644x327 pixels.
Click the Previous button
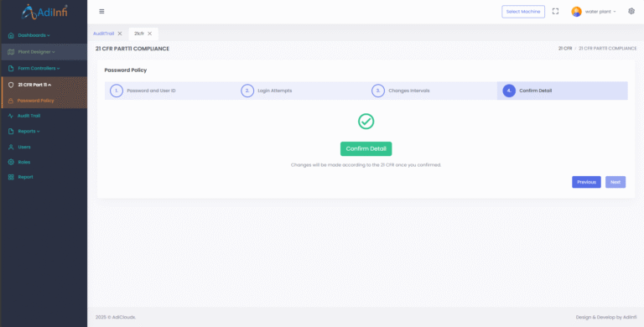tap(586, 182)
